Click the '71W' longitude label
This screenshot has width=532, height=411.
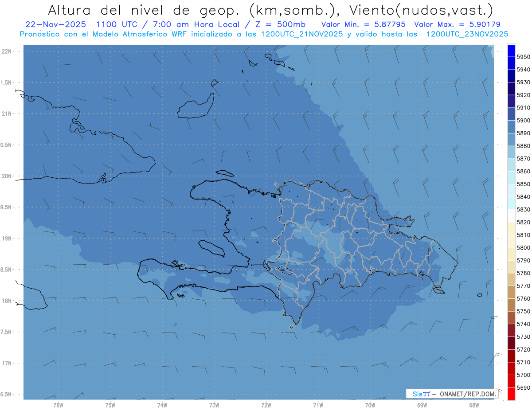(x=318, y=404)
